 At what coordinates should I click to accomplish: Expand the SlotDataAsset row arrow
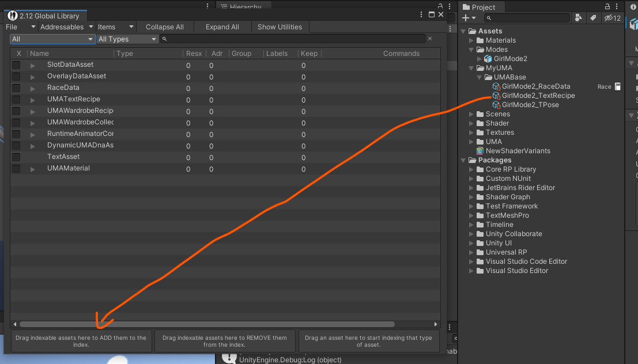click(32, 66)
